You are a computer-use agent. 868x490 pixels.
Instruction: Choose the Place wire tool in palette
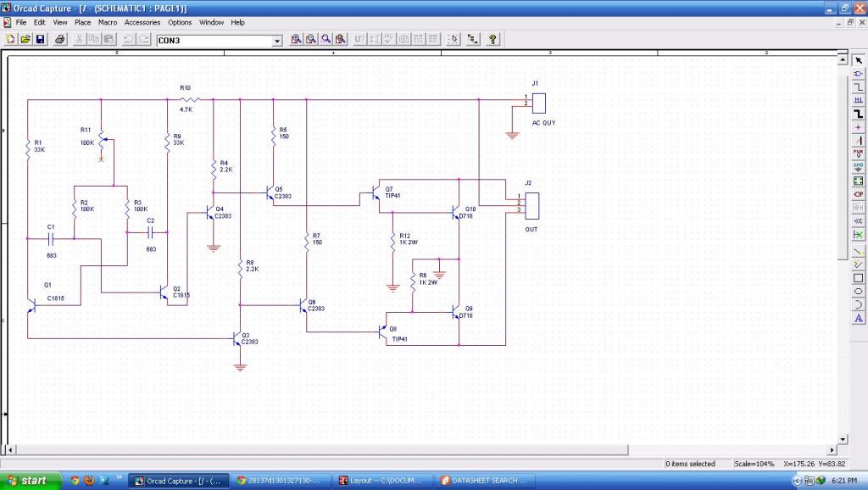pos(858,87)
